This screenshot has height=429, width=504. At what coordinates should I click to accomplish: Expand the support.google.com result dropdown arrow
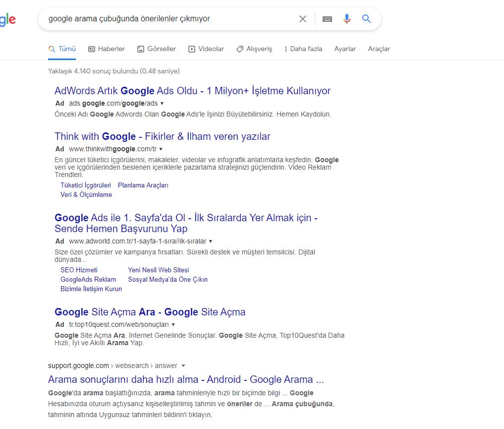click(x=183, y=366)
